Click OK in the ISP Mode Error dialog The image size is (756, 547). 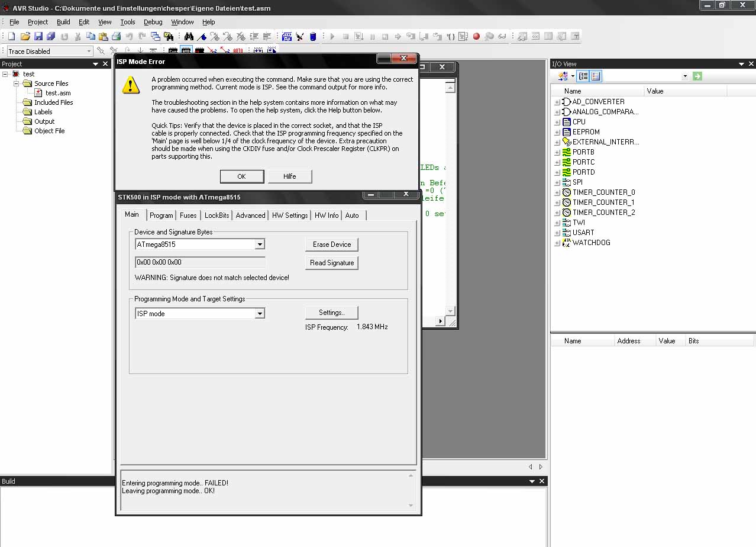pyautogui.click(x=241, y=176)
